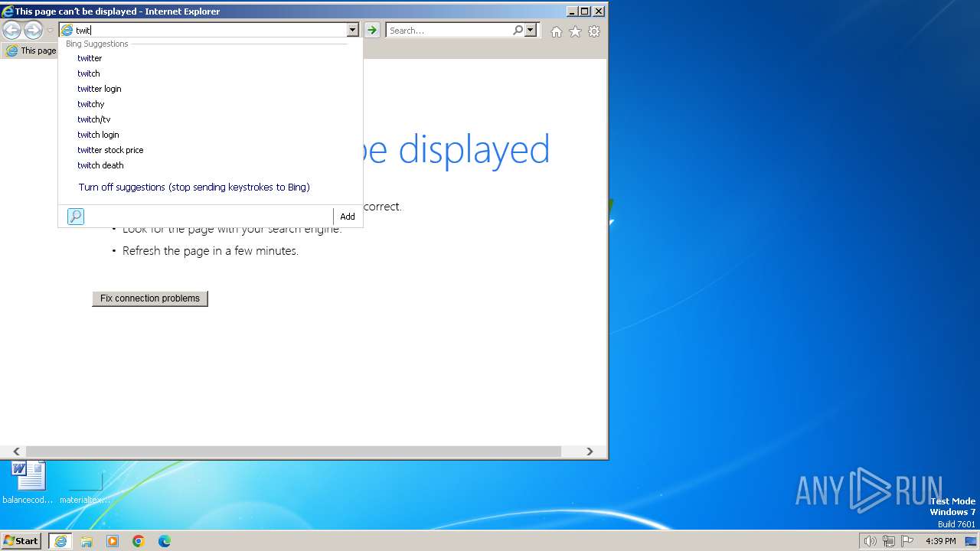Click the IE logo in title bar
Viewport: 980px width, 551px height.
[8, 11]
